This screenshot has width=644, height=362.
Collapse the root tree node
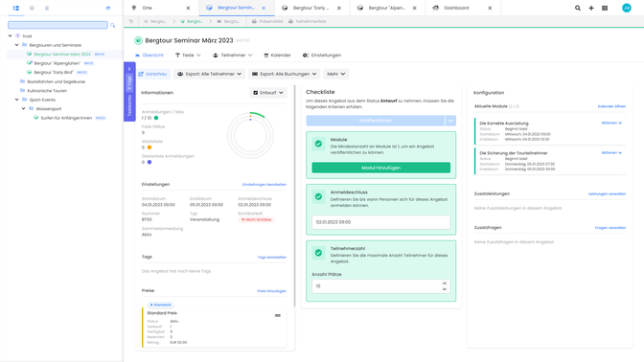point(11,35)
